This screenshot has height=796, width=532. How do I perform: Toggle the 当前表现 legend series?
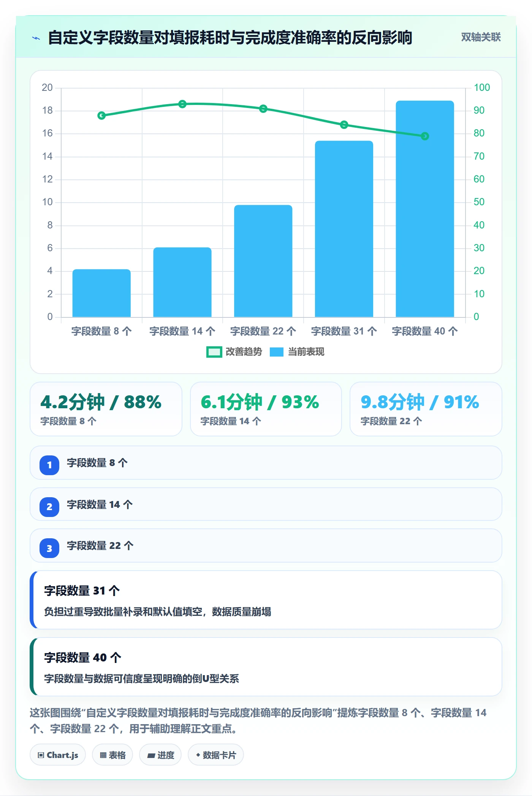click(297, 352)
